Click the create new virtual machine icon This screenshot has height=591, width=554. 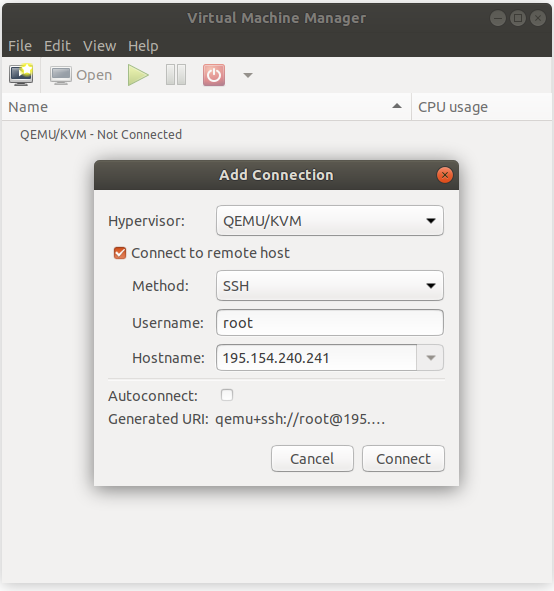[21, 75]
